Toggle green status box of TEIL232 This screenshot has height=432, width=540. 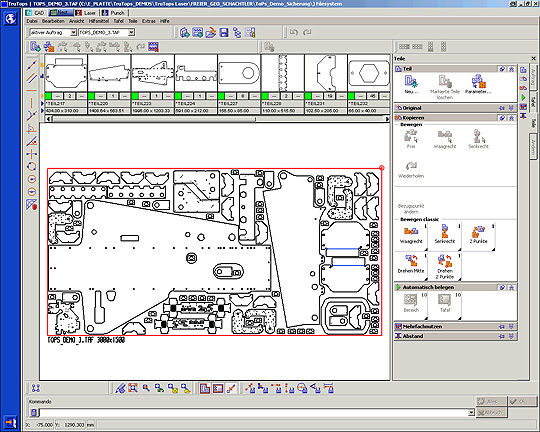coord(351,96)
